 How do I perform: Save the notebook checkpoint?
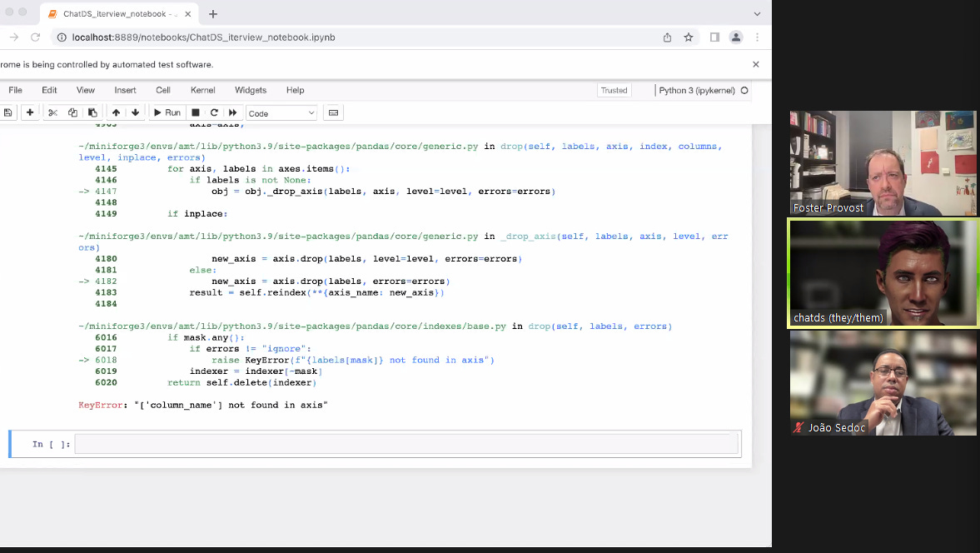[x=8, y=112]
